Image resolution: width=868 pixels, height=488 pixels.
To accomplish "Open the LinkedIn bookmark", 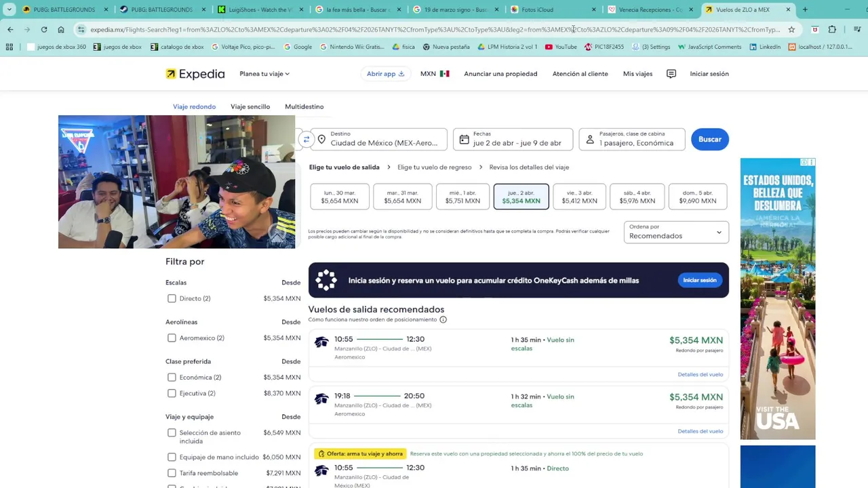I will [x=765, y=47].
